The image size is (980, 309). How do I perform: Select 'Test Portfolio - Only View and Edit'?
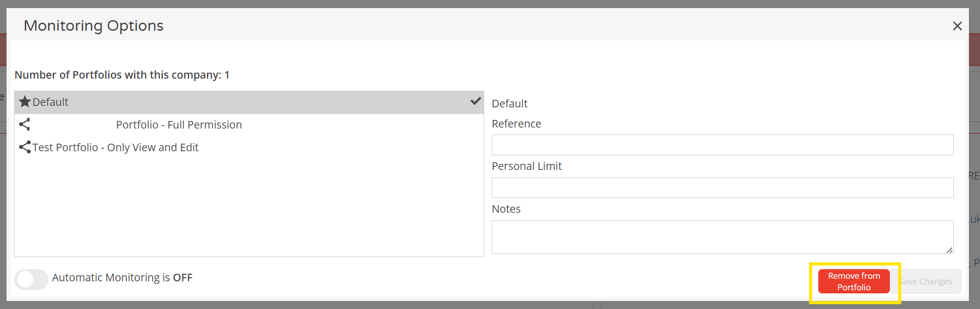click(116, 148)
